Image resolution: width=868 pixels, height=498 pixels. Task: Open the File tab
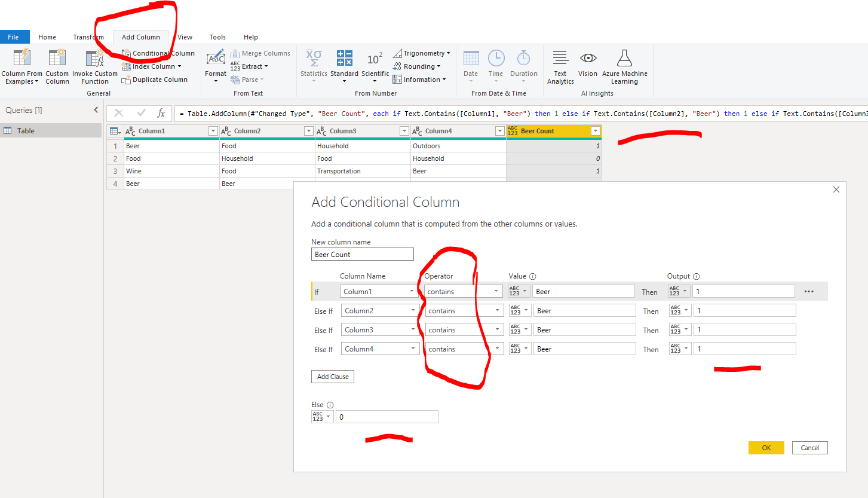click(14, 37)
